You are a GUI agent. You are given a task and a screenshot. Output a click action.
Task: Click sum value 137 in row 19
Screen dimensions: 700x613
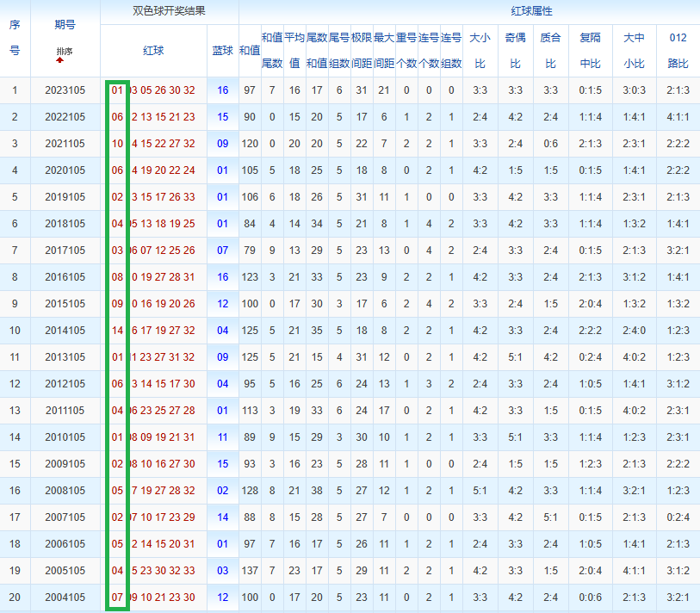point(250,571)
